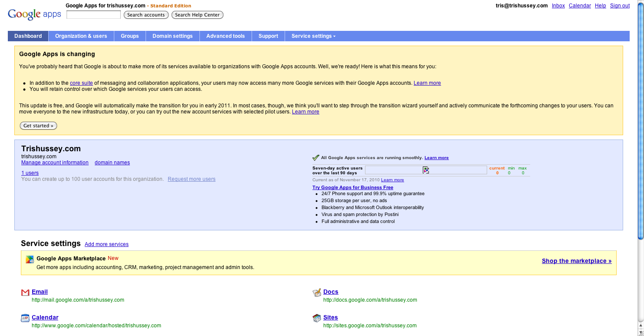
Task: Open Manage account information link
Action: [x=55, y=163]
